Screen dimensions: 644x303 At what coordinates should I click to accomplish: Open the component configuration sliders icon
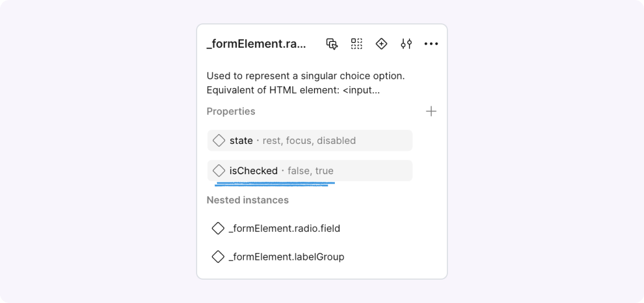[407, 44]
